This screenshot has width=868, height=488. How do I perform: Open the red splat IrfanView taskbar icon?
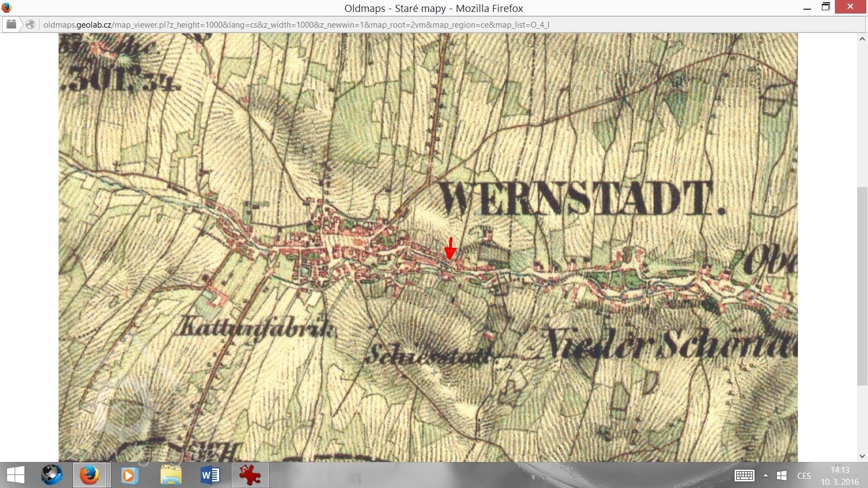[x=250, y=476]
